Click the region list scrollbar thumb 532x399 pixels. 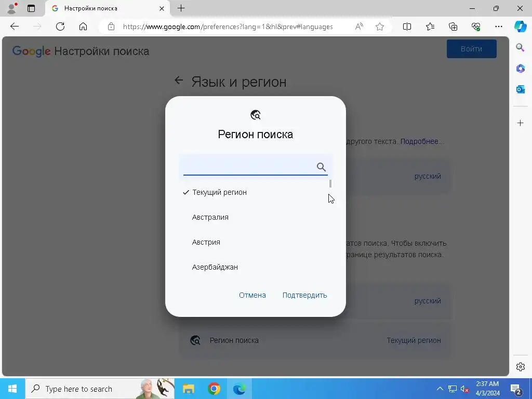click(330, 183)
